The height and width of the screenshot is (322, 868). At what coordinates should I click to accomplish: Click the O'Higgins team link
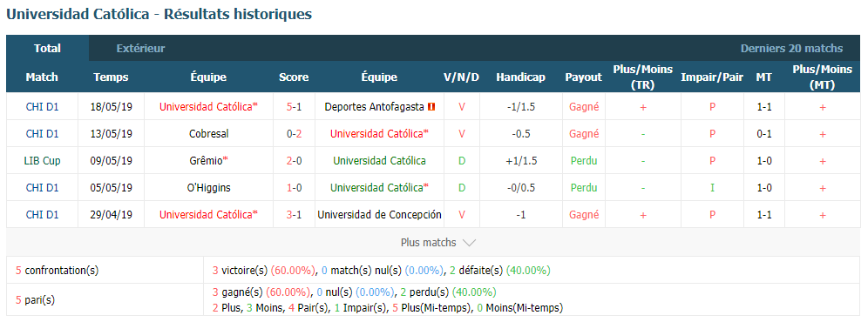pos(208,188)
